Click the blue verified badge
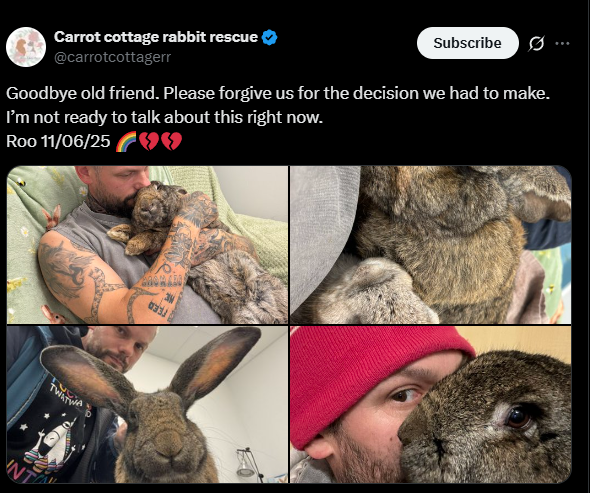The width and height of the screenshot is (590, 493). point(269,37)
